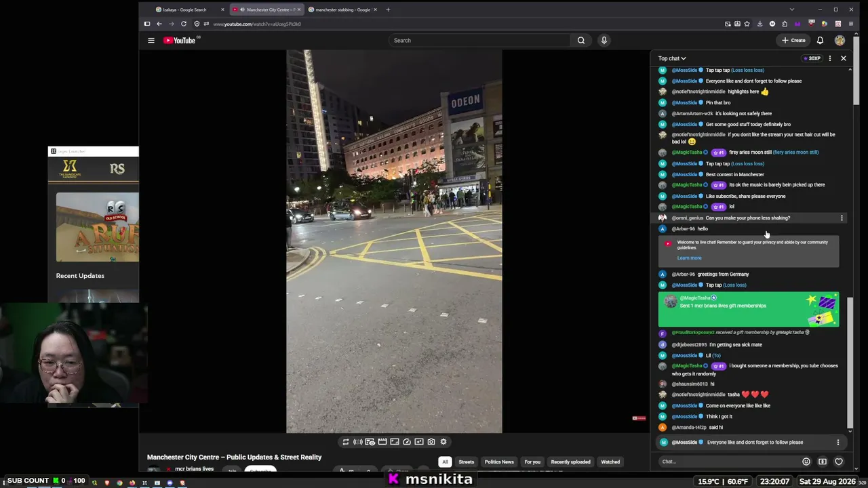Click the mcr brians lives channel name
The image size is (868, 488).
tap(194, 469)
